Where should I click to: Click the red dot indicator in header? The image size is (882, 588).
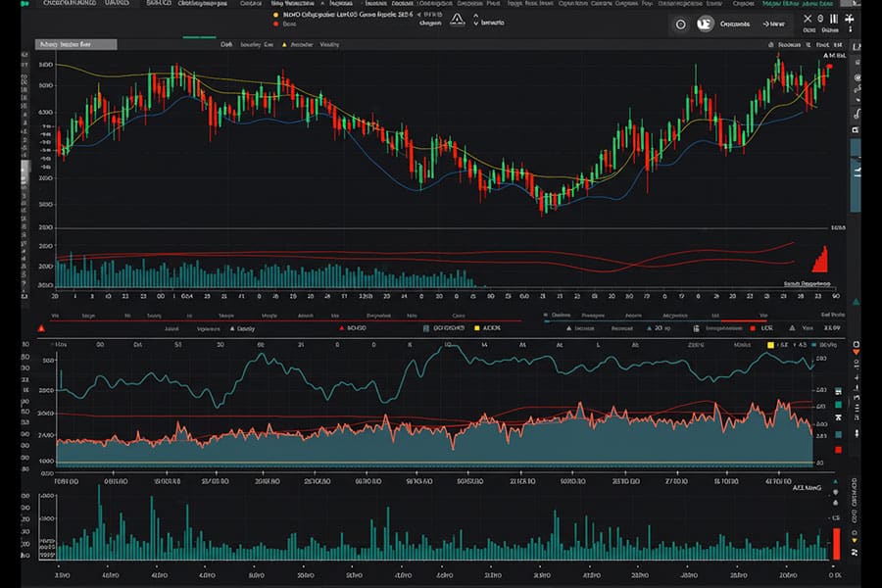click(x=275, y=24)
